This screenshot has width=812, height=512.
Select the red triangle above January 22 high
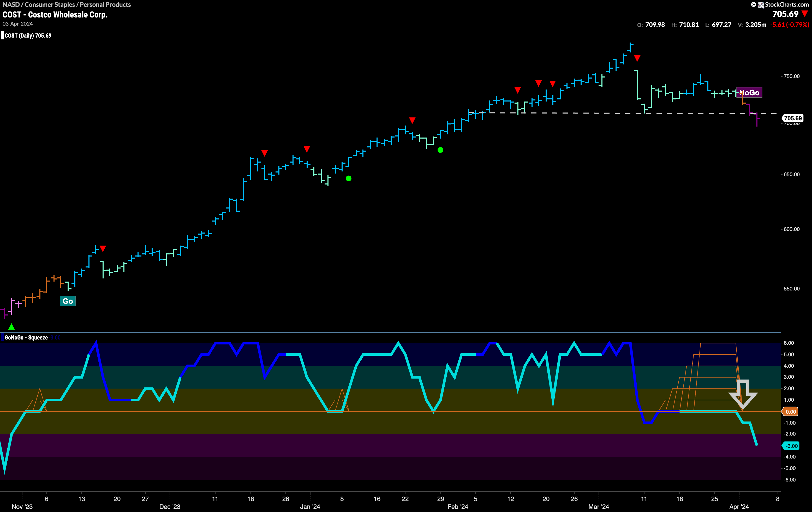[412, 120]
